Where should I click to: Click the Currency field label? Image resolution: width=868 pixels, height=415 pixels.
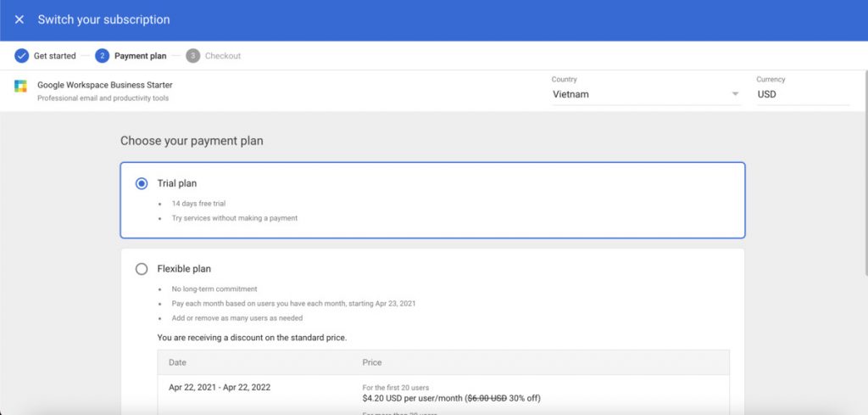coord(771,79)
